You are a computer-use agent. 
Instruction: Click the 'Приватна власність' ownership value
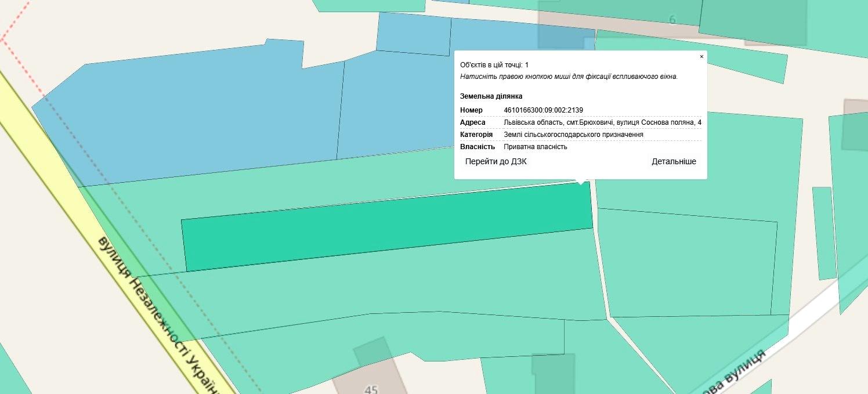[535, 147]
